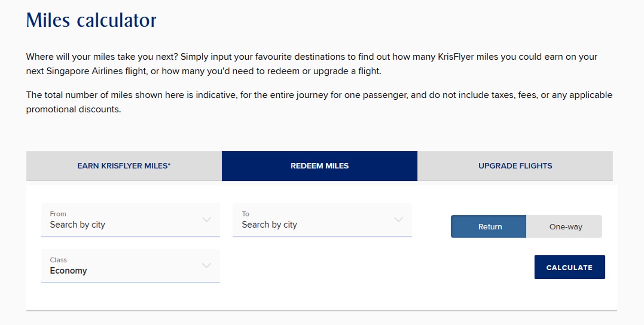
Task: Expand the To field chevron arrow
Action: pyautogui.click(x=398, y=220)
